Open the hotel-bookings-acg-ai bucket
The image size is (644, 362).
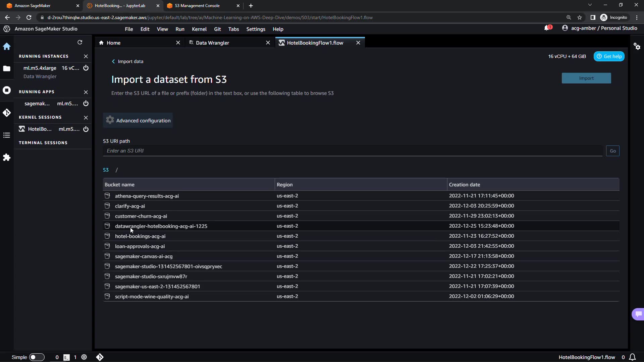pyautogui.click(x=140, y=236)
